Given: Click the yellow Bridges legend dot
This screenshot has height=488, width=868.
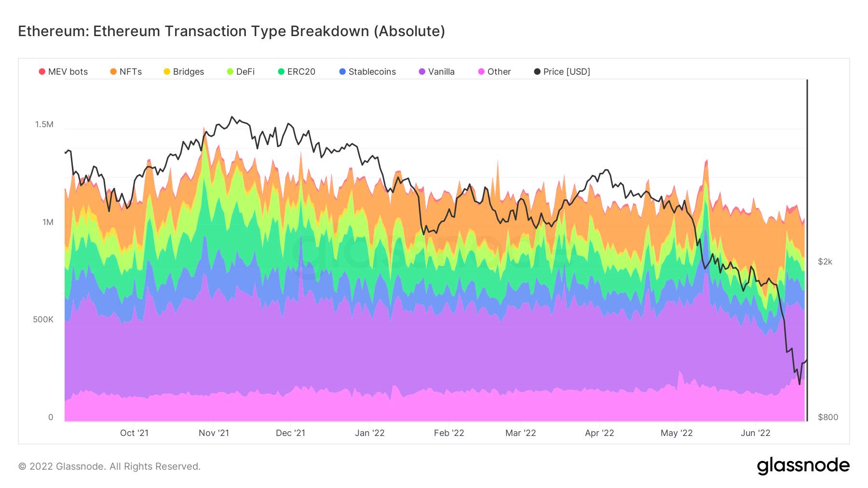Looking at the screenshot, I should pos(167,72).
